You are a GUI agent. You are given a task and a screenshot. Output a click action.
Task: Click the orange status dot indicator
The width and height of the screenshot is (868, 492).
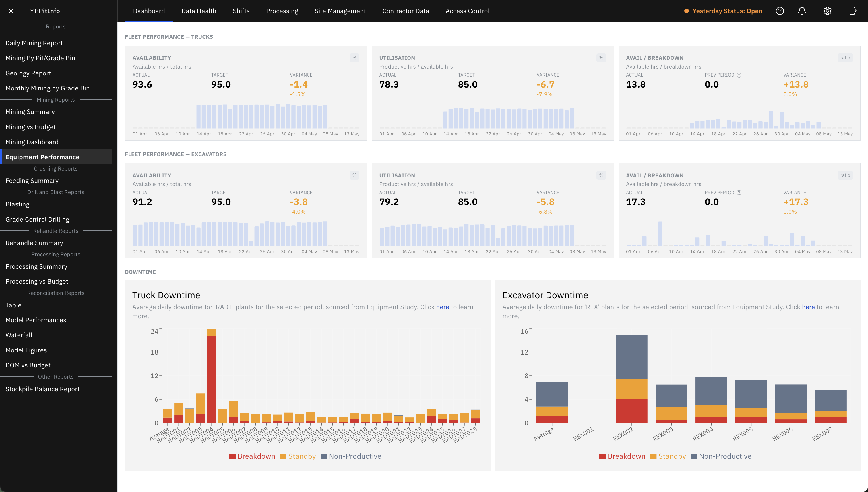687,11
